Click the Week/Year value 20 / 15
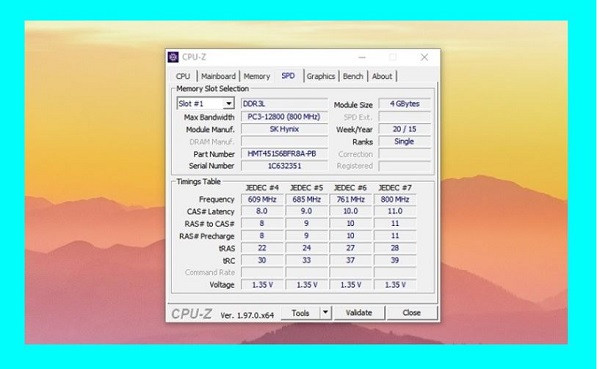600x369 pixels. coord(404,129)
